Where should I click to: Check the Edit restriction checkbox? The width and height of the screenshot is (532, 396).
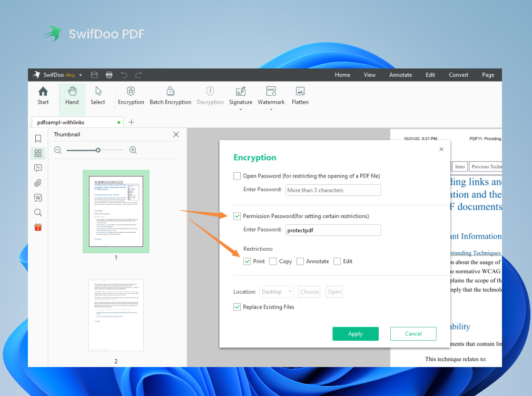pyautogui.click(x=337, y=261)
